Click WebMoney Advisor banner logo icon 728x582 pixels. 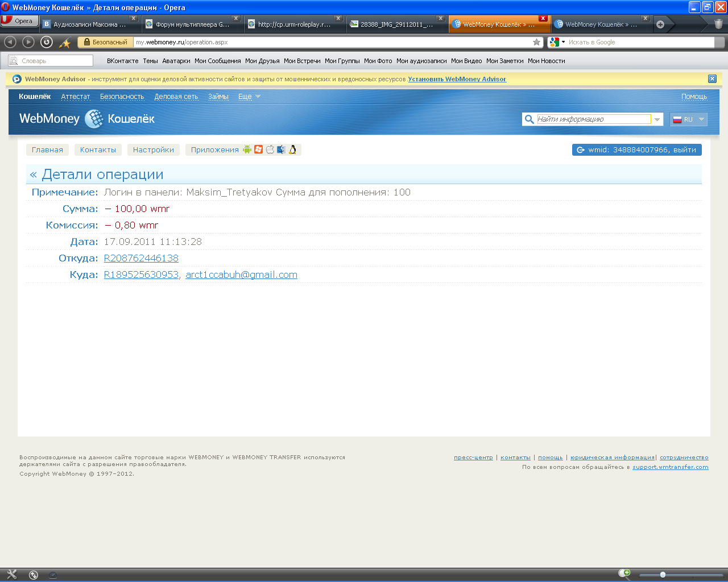(16, 79)
